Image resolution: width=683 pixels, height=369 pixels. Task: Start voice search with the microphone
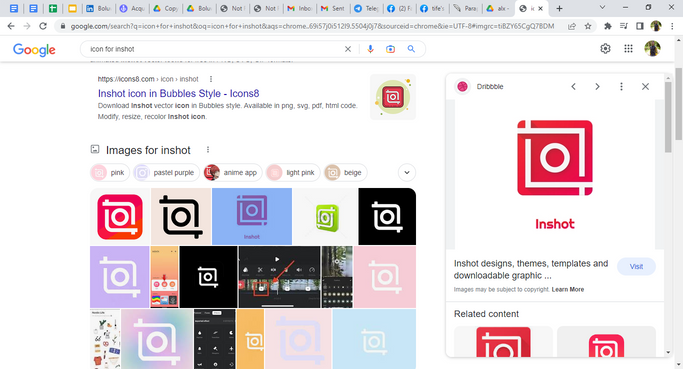pos(370,49)
